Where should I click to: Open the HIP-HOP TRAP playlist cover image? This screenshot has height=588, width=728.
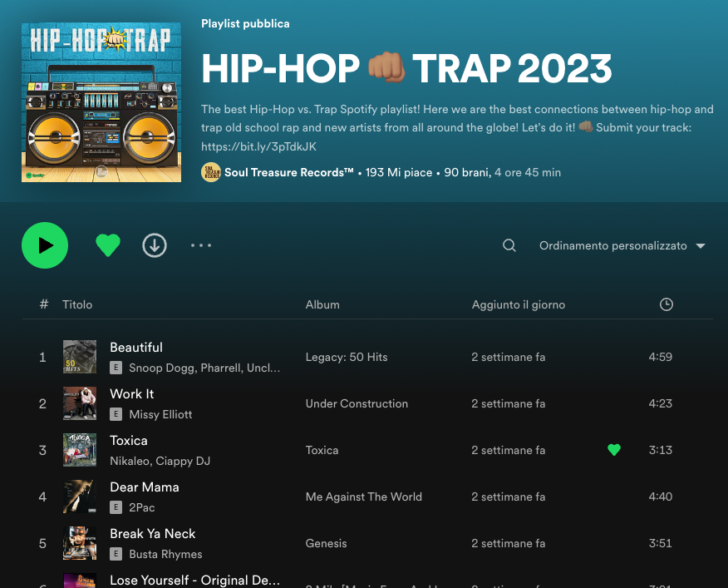pos(101,102)
